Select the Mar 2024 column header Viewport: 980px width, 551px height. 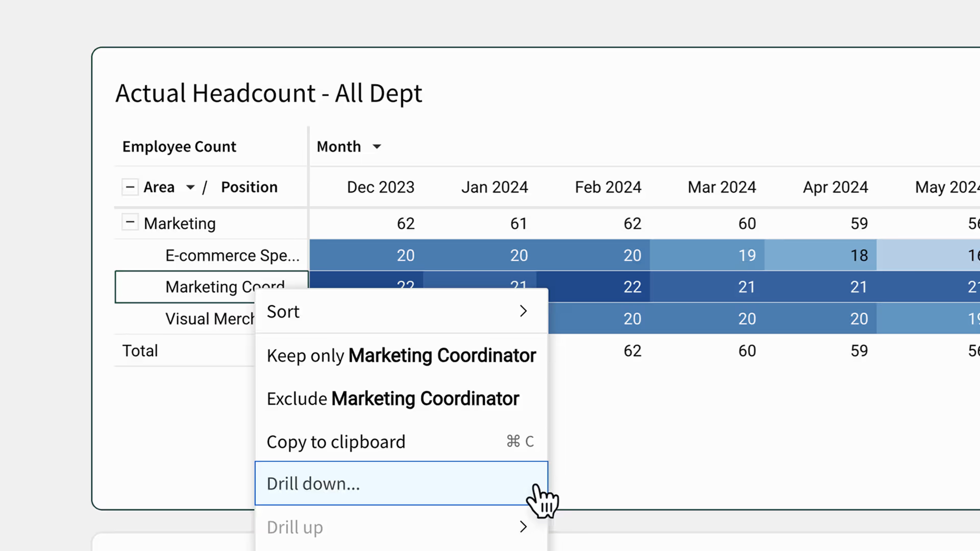click(722, 187)
